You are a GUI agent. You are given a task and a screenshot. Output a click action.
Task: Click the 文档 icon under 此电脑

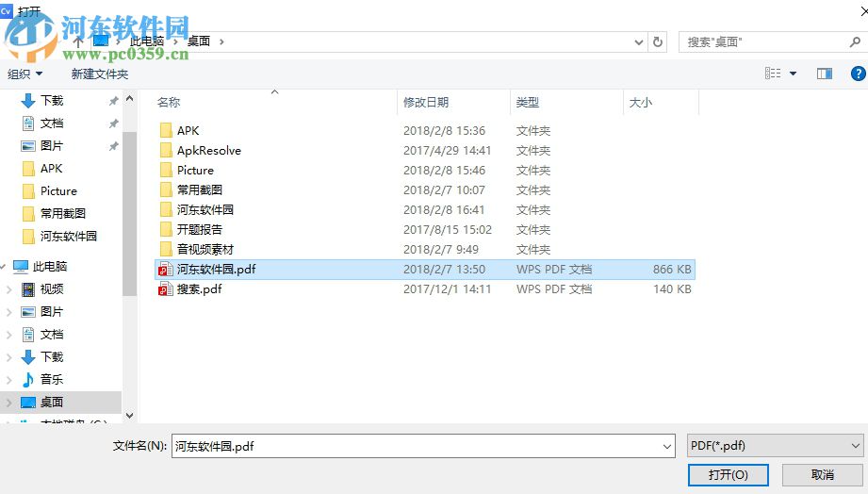coord(28,335)
